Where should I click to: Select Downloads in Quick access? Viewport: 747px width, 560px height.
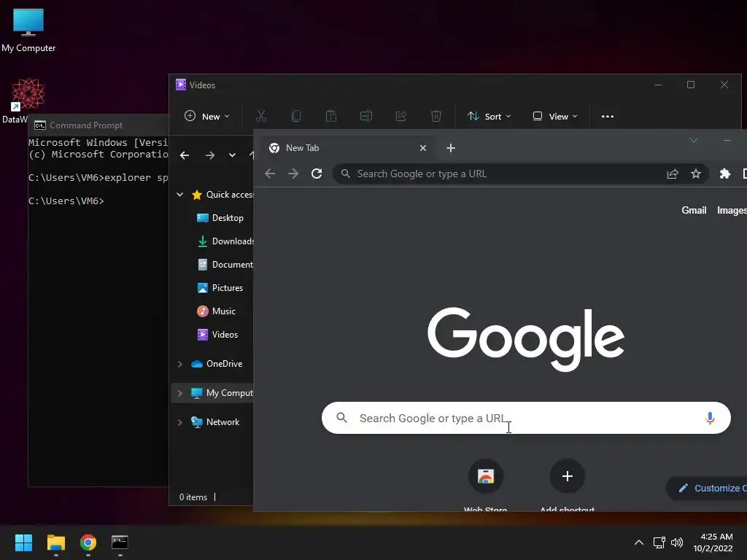pyautogui.click(x=225, y=241)
